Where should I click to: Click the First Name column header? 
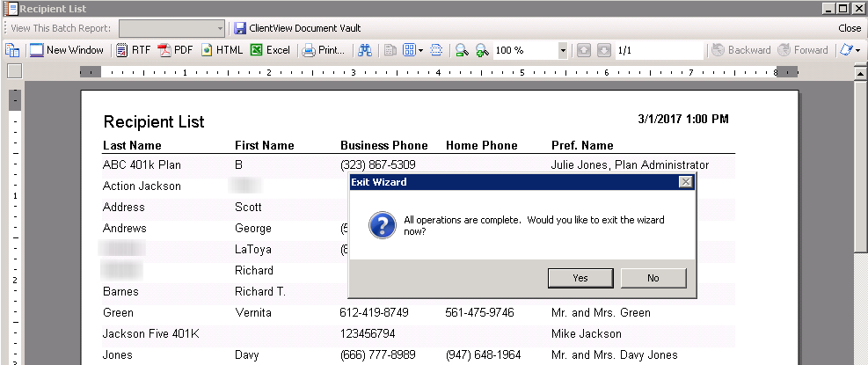tap(264, 146)
